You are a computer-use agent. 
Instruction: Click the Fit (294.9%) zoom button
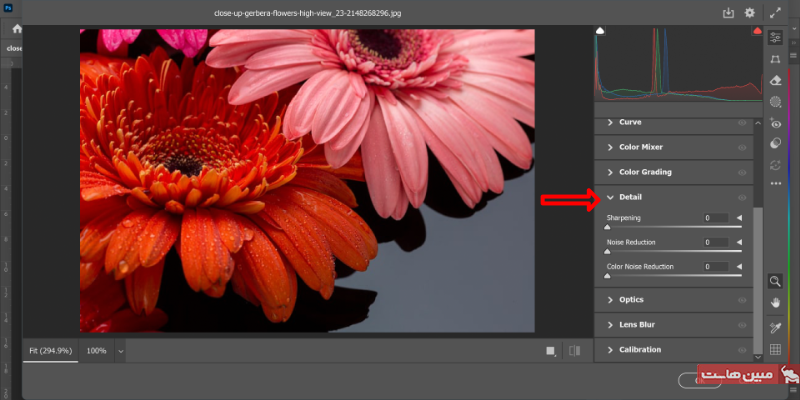50,351
